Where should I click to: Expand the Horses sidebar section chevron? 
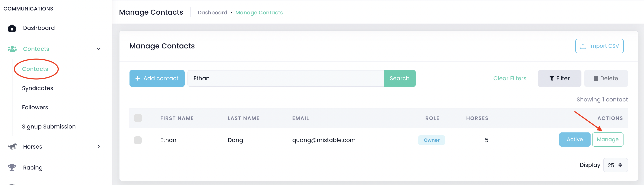(99, 146)
